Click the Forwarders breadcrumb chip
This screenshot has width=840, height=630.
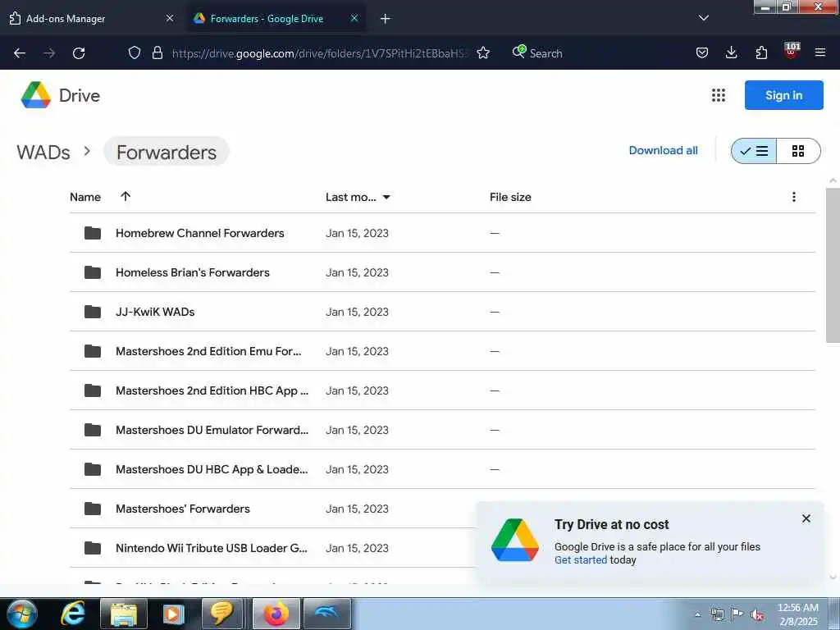coord(167,152)
